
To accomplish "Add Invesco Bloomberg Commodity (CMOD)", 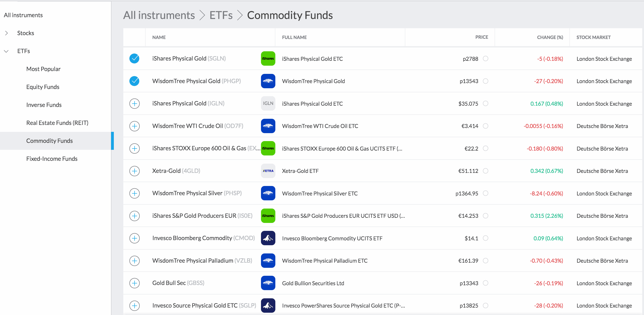I will coord(134,238).
